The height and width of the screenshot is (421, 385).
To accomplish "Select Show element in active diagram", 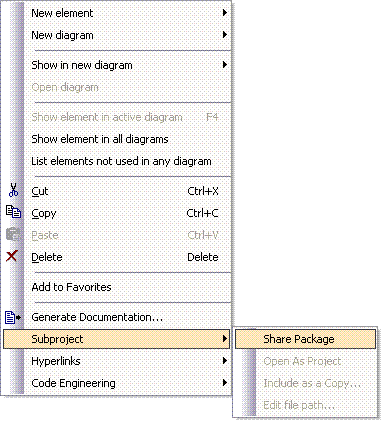I will coord(117,117).
